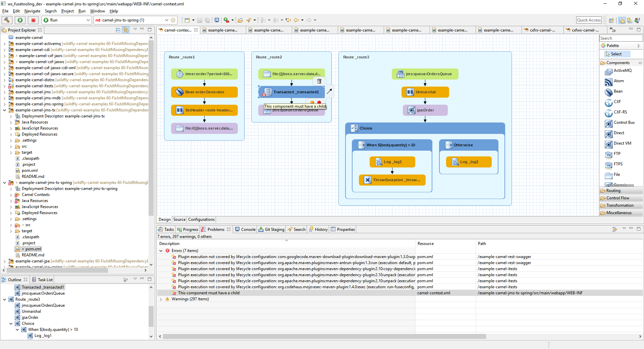Viewport: 644px width, 349px height.
Task: Open the Window menu
Action: point(97,11)
